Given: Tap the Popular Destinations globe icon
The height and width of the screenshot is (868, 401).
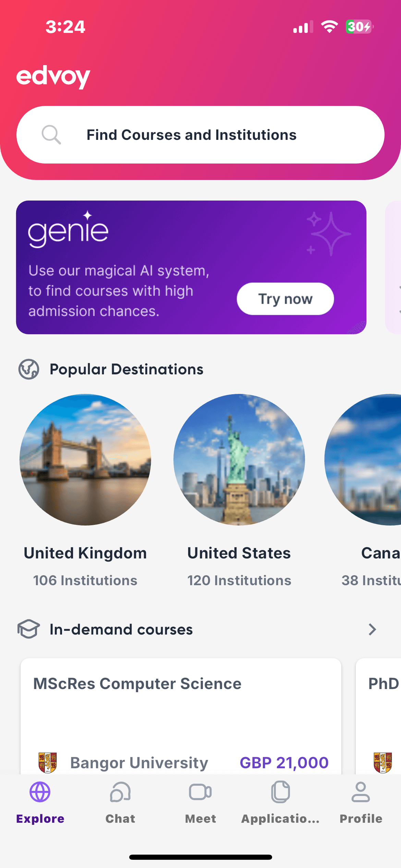Looking at the screenshot, I should 29,369.
